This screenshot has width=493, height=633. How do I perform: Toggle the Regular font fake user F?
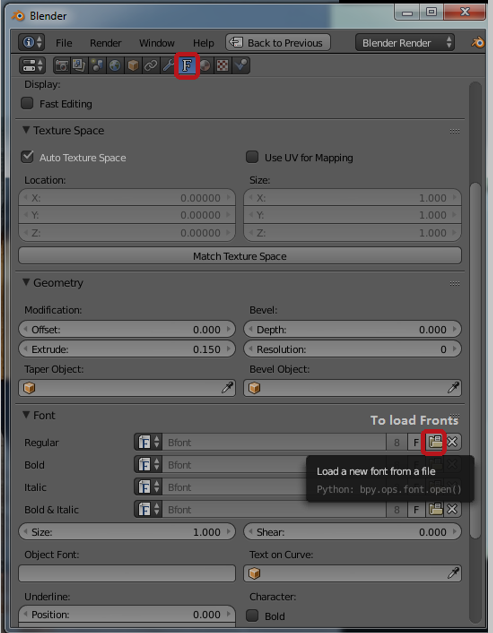(416, 442)
